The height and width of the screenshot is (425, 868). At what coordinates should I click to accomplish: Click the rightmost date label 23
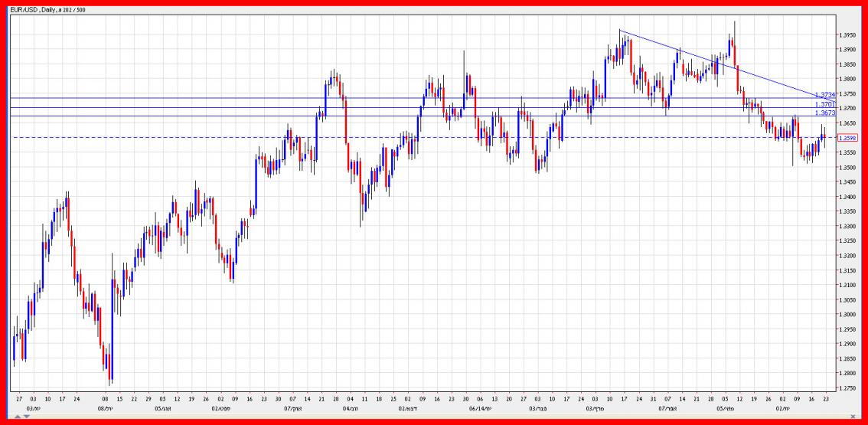[825, 400]
